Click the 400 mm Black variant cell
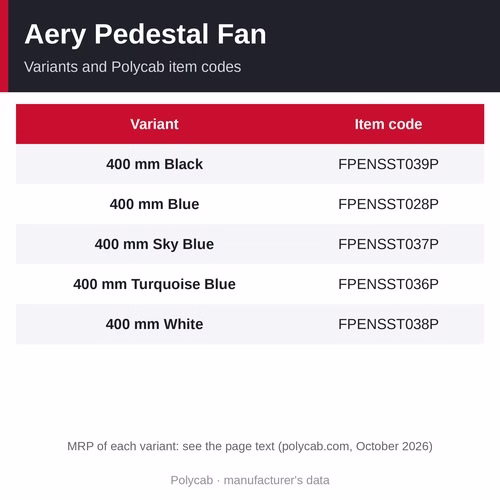Image resolution: width=500 pixels, height=500 pixels. pyautogui.click(x=154, y=164)
